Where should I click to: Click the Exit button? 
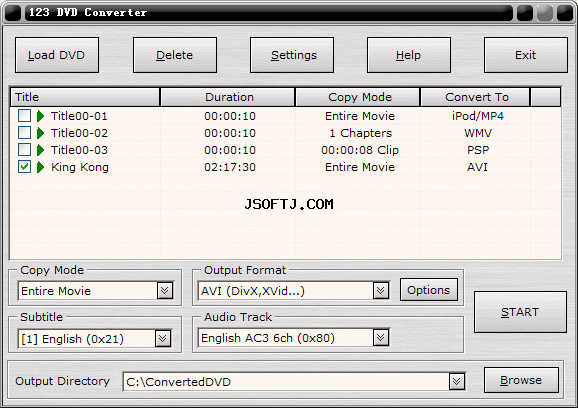[x=526, y=55]
